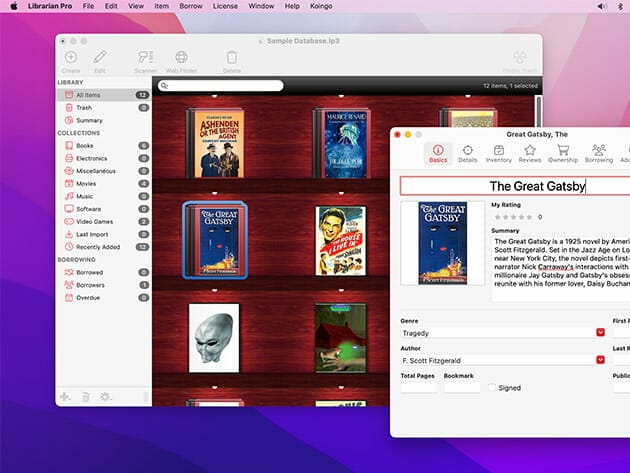Open the Details tab icon
630x473 pixels.
(467, 151)
